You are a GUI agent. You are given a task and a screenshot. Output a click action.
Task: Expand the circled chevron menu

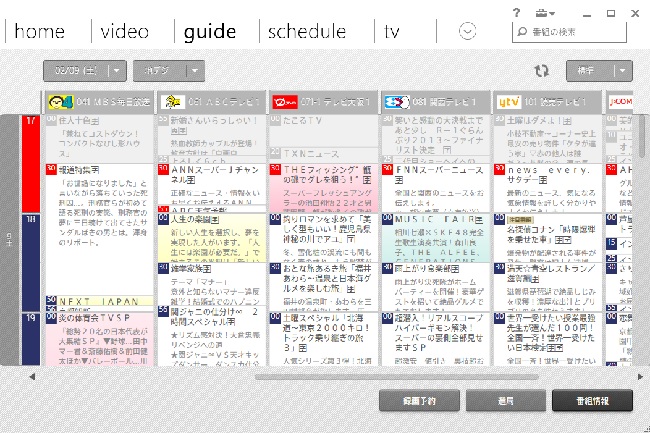pyautogui.click(x=467, y=31)
